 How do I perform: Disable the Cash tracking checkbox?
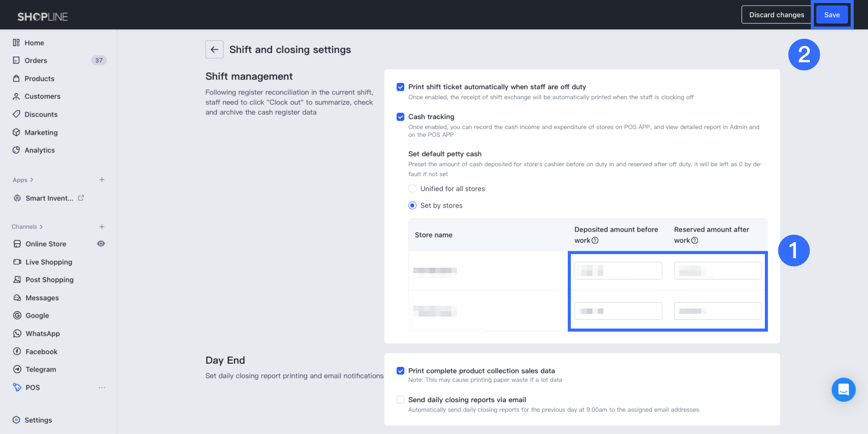click(400, 117)
